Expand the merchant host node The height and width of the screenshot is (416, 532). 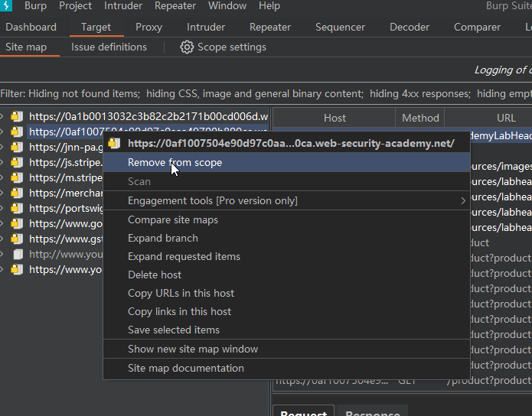tap(2, 193)
